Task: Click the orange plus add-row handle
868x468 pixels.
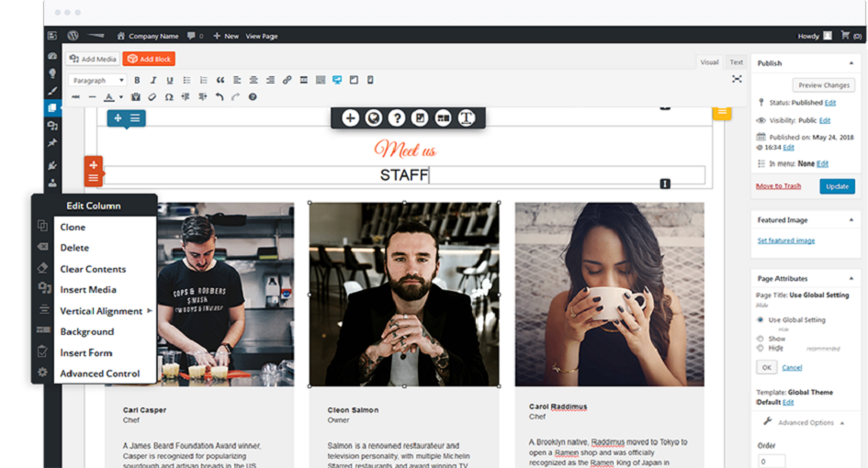Action: click(94, 165)
